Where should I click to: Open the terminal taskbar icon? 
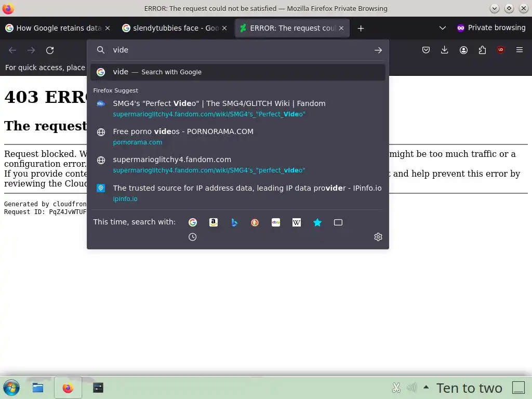(x=98, y=388)
